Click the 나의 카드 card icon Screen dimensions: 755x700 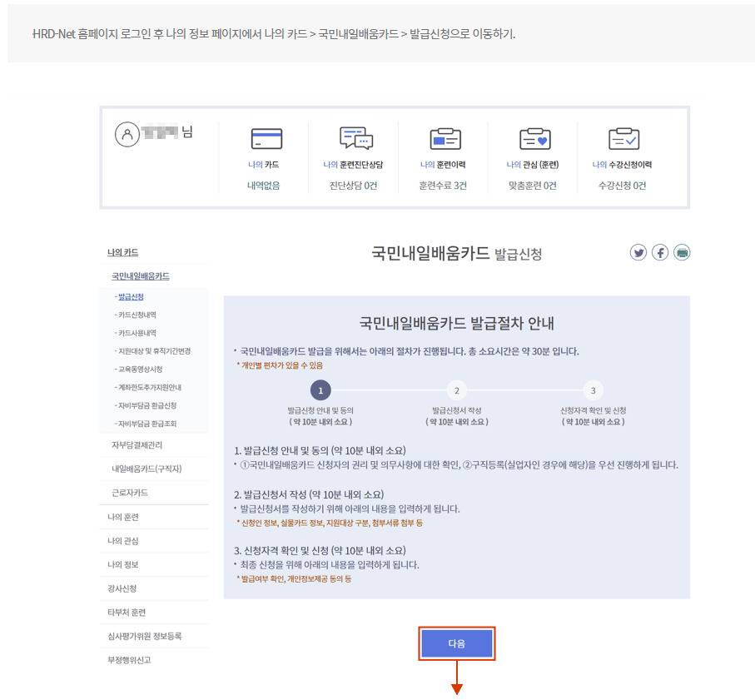265,137
